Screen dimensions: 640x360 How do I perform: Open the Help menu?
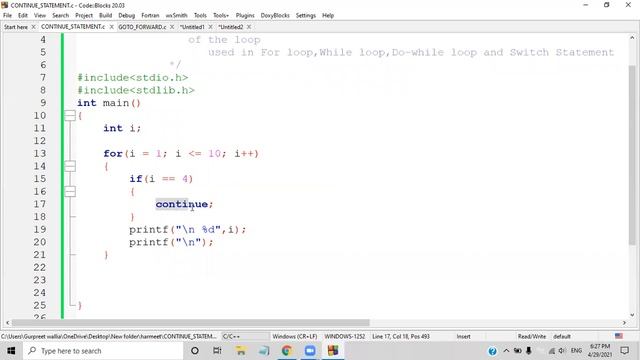328,15
